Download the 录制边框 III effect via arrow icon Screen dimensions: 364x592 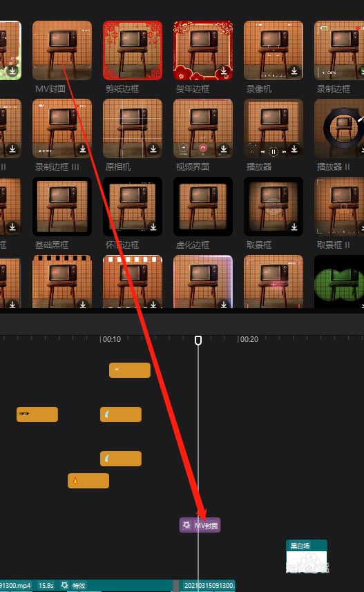(x=83, y=149)
